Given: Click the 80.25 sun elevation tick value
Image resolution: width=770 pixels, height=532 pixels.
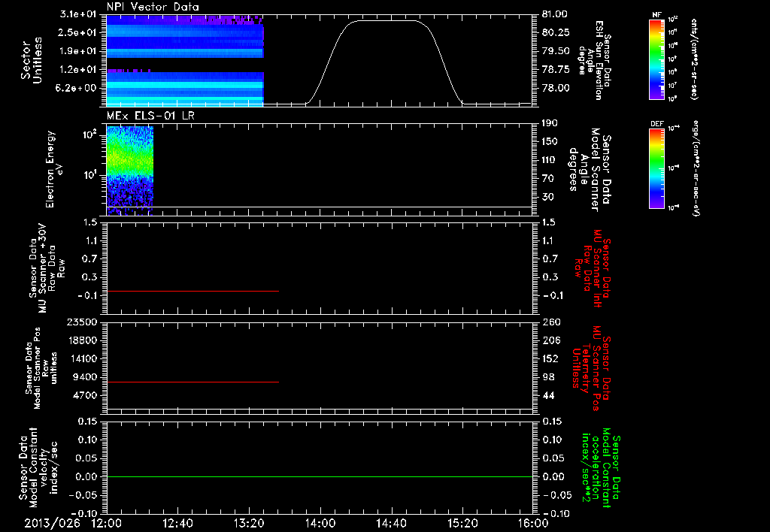Looking at the screenshot, I should tap(556, 32).
